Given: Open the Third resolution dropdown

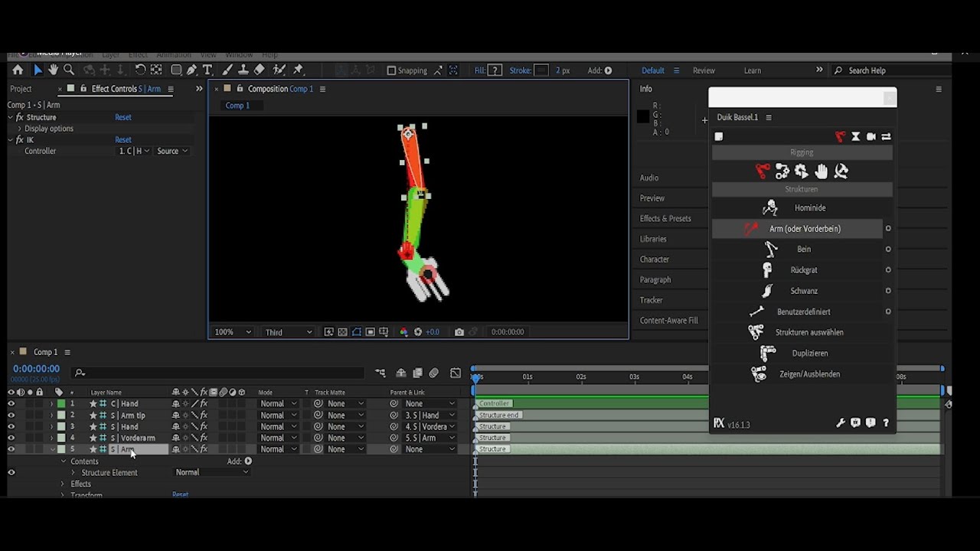Looking at the screenshot, I should [288, 332].
